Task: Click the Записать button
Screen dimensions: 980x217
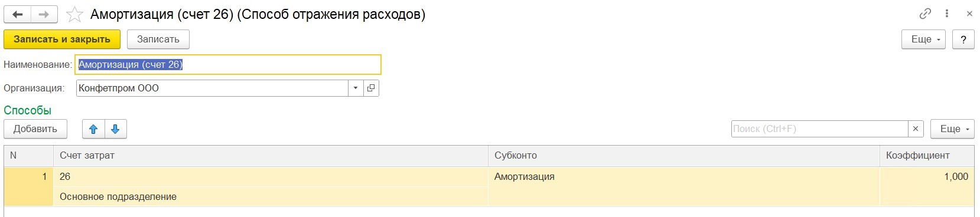Action: pos(158,40)
